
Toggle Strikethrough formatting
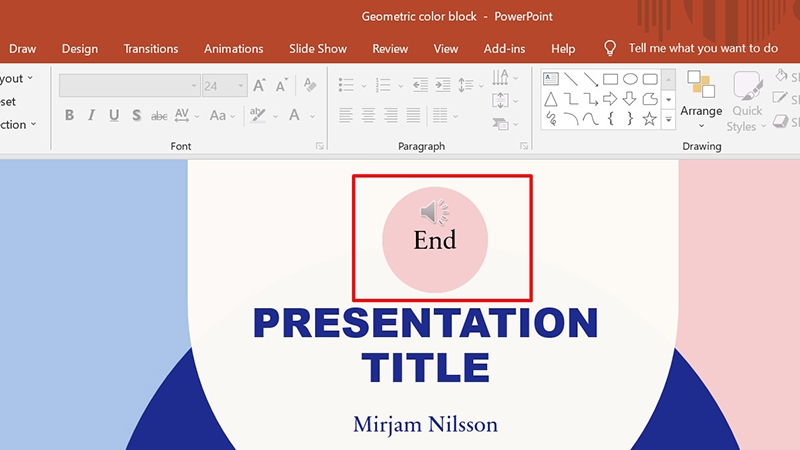pyautogui.click(x=159, y=116)
